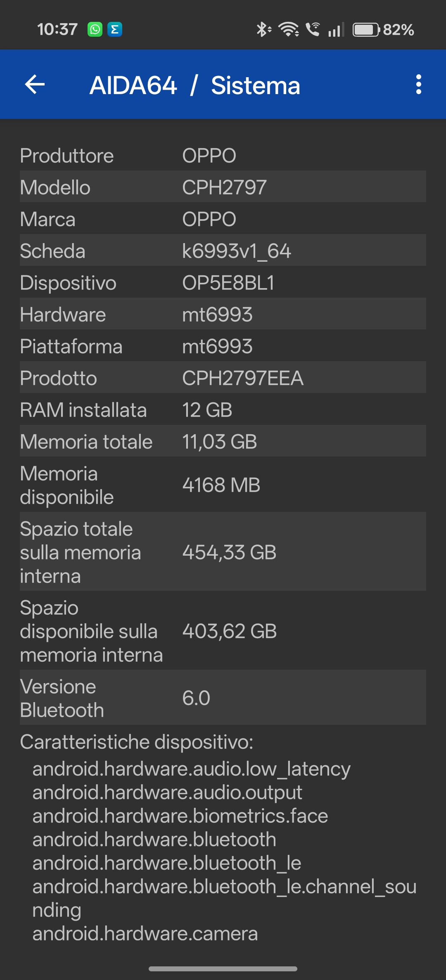Tap the cellular signal bars icon

point(336,30)
